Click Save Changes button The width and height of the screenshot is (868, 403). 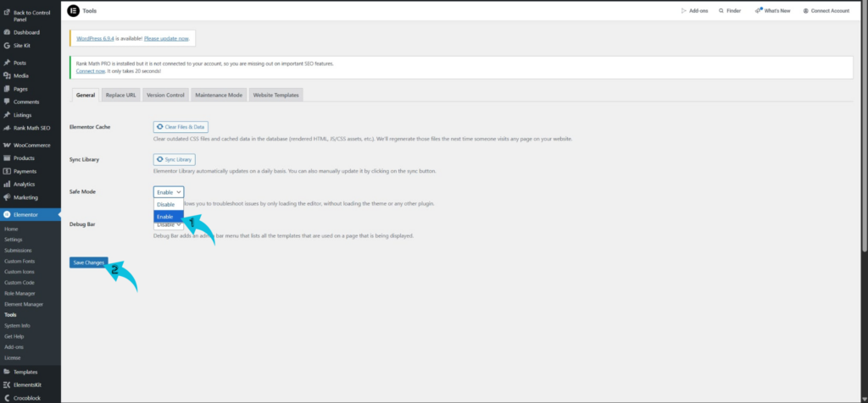click(x=88, y=262)
